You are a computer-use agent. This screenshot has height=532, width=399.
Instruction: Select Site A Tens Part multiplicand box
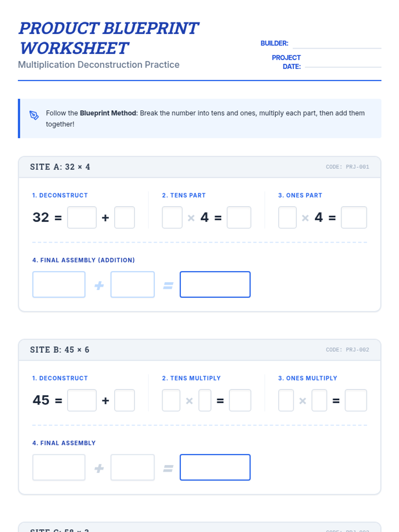pos(172,217)
